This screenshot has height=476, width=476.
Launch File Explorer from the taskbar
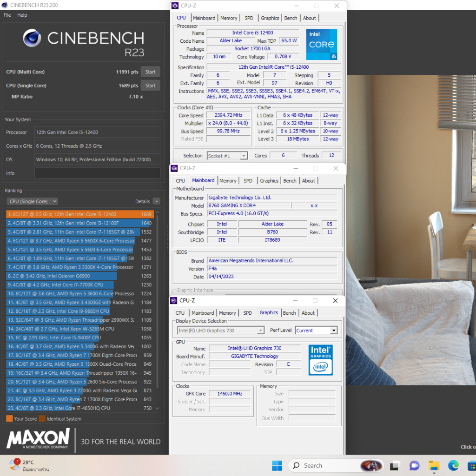click(434, 465)
